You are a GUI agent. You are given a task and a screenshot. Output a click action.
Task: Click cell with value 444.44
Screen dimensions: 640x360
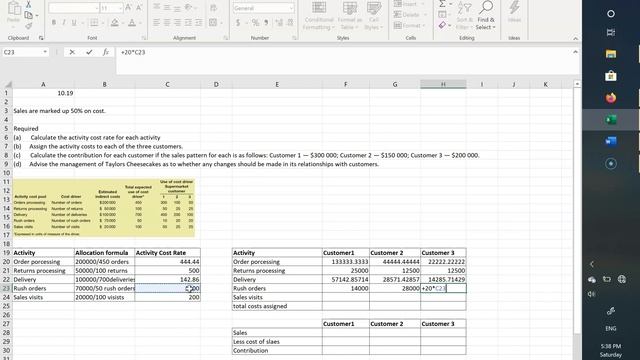tap(167, 262)
